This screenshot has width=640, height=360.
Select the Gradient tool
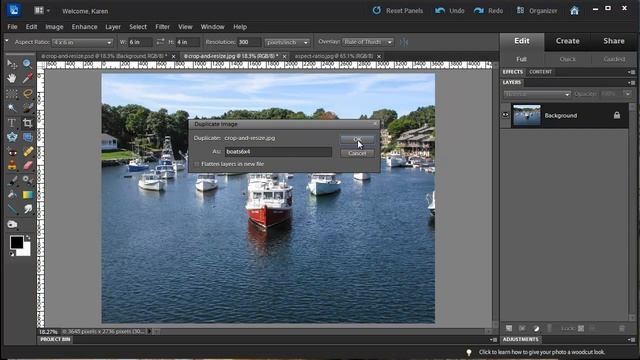[27, 195]
